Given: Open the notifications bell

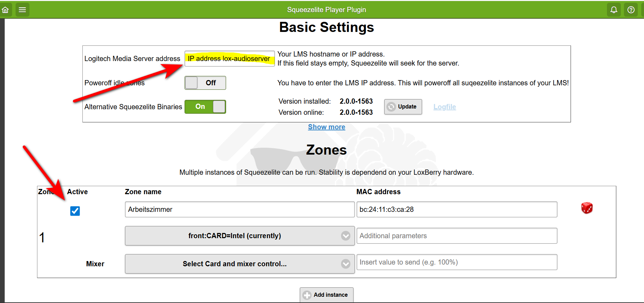Looking at the screenshot, I should [x=614, y=10].
